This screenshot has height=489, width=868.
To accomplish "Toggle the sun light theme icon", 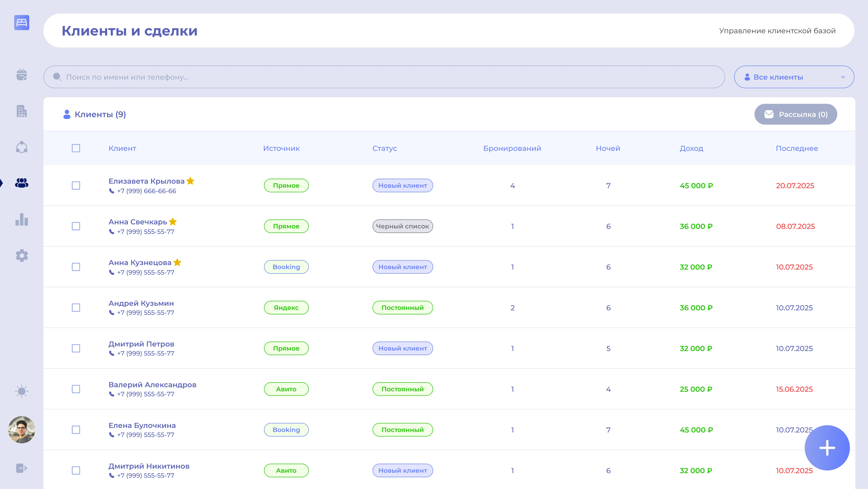I will [x=22, y=391].
